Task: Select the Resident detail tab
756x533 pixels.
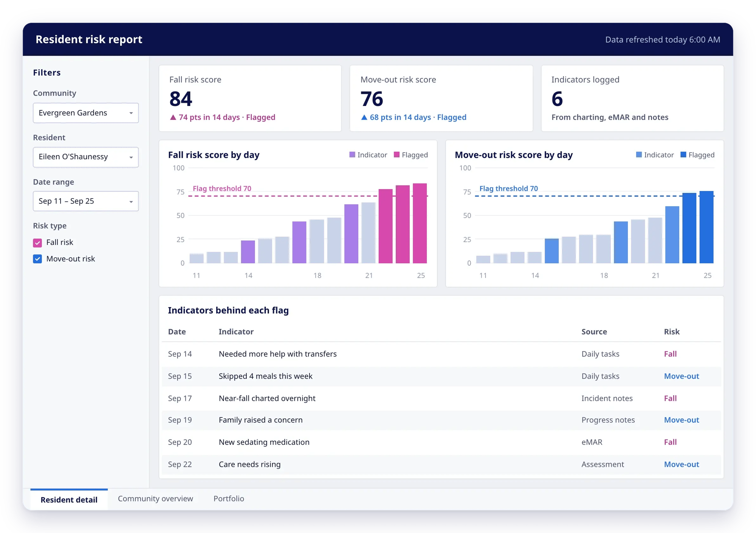Action: click(69, 499)
